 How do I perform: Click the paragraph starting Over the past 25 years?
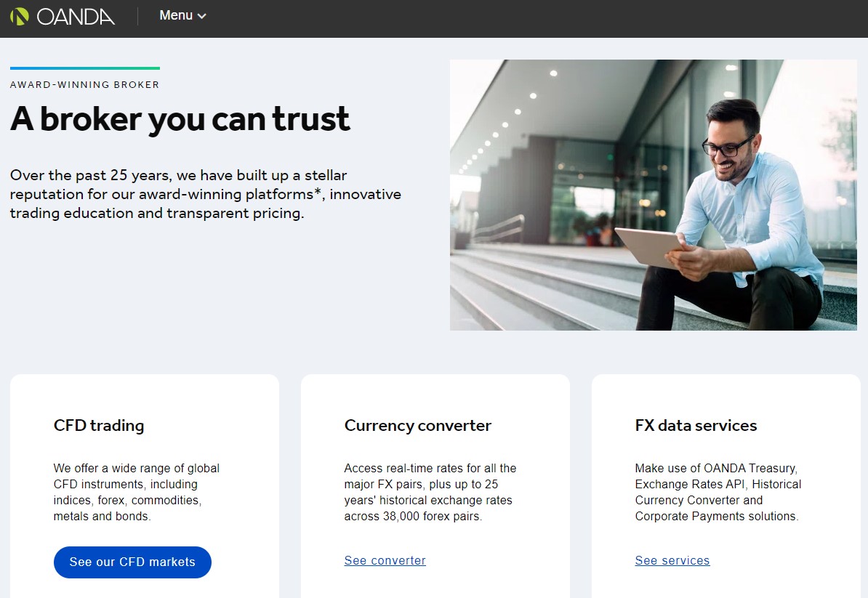coord(205,194)
